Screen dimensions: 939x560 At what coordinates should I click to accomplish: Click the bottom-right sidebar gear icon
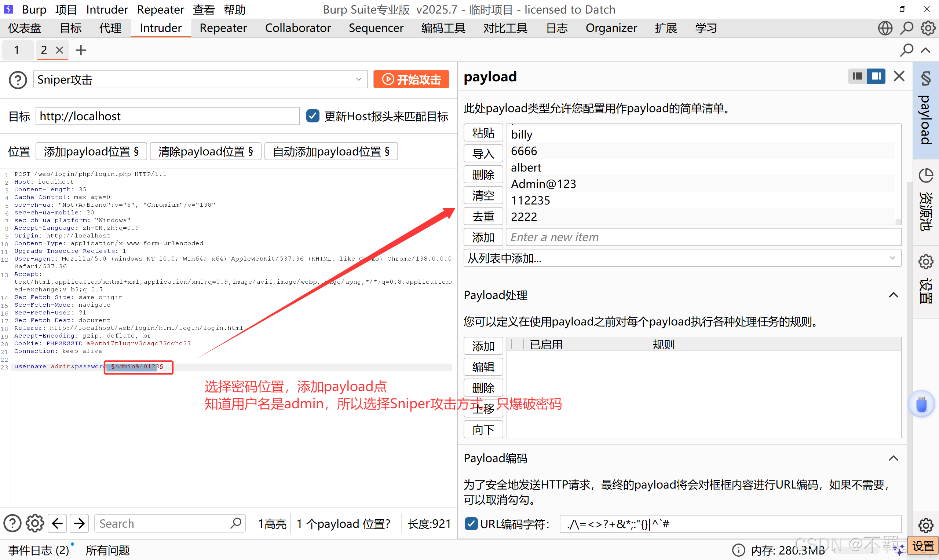pyautogui.click(x=925, y=525)
